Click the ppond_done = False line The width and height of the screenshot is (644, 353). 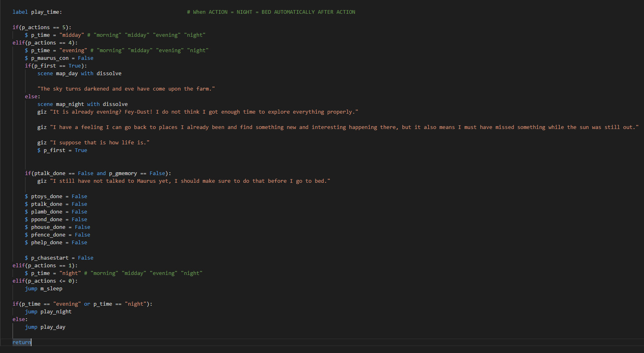click(x=56, y=220)
